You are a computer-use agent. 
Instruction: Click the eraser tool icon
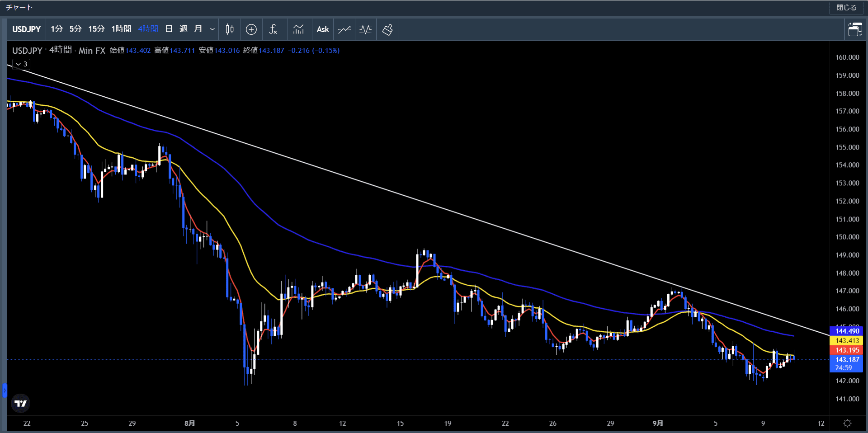tap(387, 29)
